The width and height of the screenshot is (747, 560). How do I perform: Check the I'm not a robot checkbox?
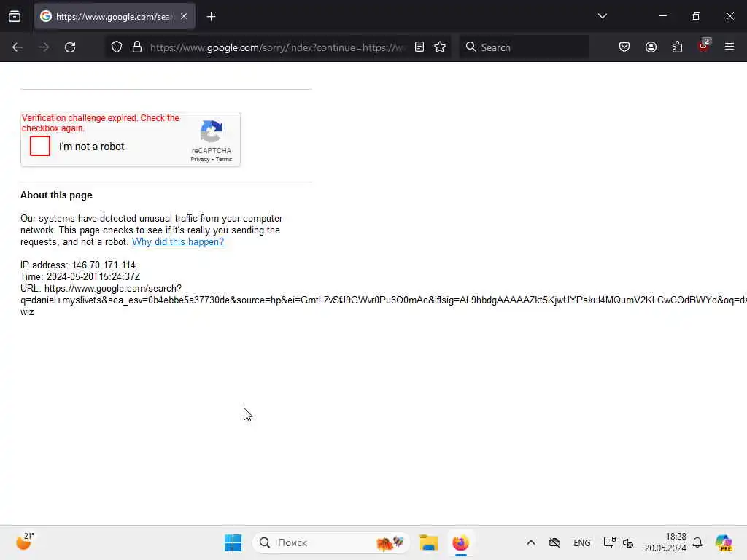40,146
